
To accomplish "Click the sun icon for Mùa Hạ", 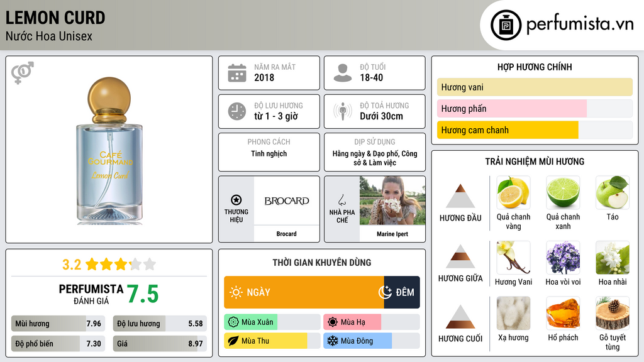I will 333,322.
